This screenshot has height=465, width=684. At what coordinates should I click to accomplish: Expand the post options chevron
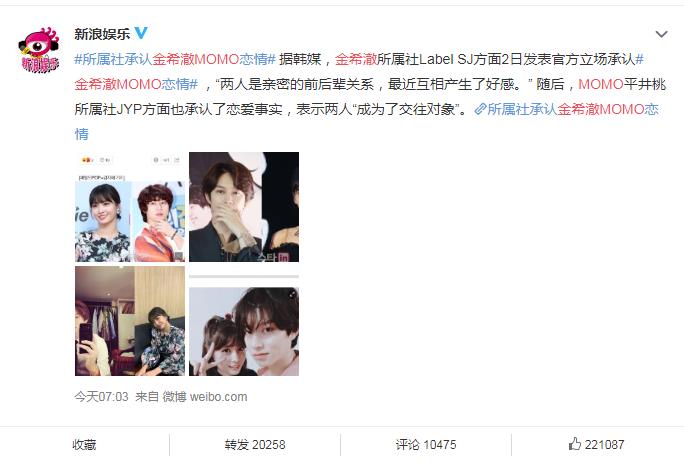click(x=661, y=34)
